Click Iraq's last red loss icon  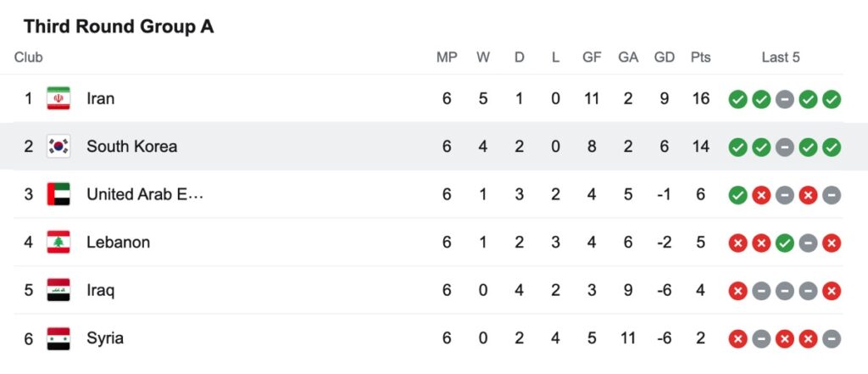click(x=831, y=291)
